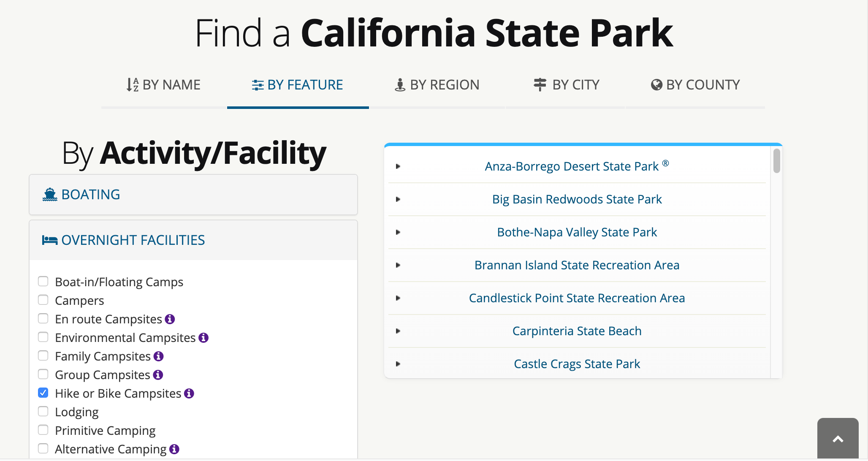Click the park list scrollbar thumb

(776, 161)
